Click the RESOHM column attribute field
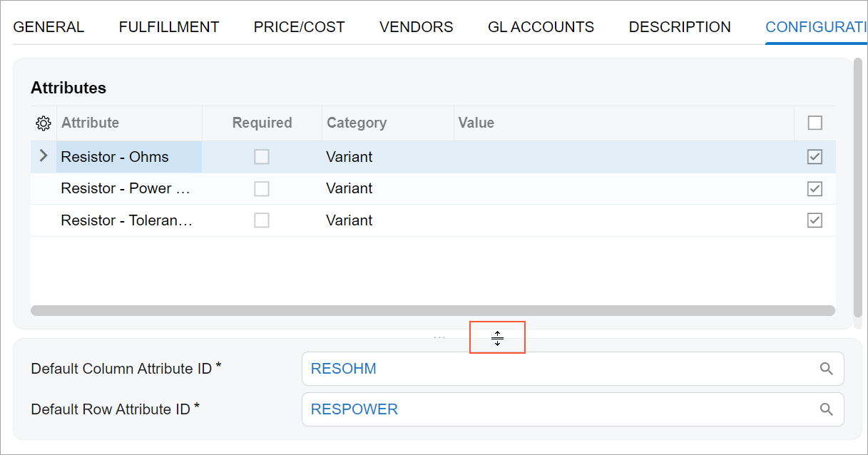 coord(556,369)
